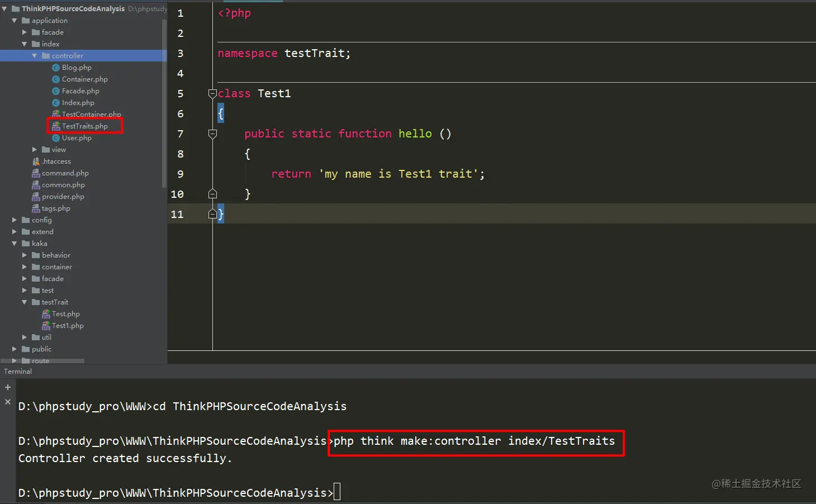Screen dimensions: 816x504
Task: Select Test.php in the project tree
Action: [x=66, y=314]
